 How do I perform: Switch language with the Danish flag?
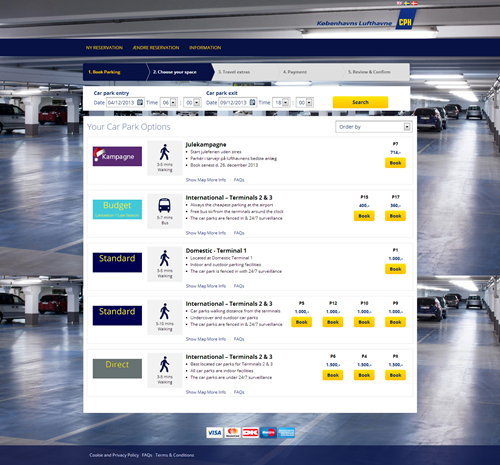[x=414, y=3]
